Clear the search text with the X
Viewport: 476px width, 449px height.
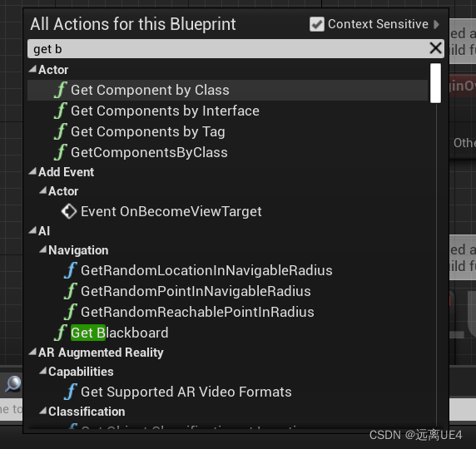(x=435, y=48)
